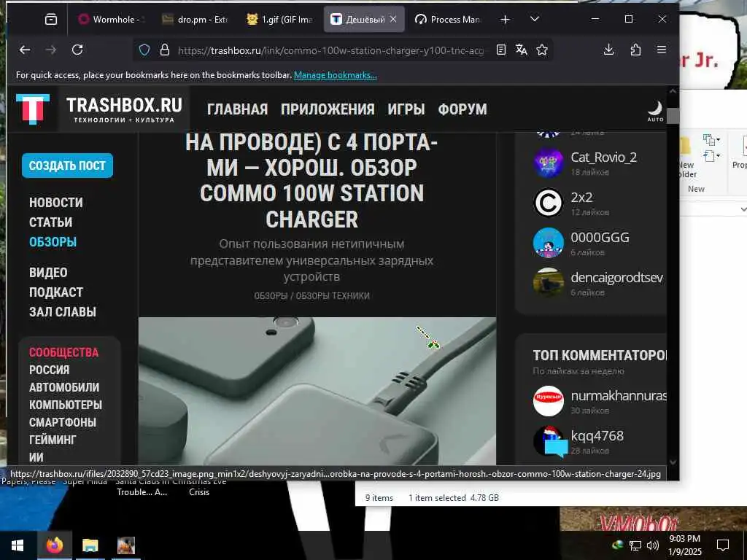Open File Explorer from the taskbar
Image resolution: width=747 pixels, height=560 pixels.
point(90,545)
